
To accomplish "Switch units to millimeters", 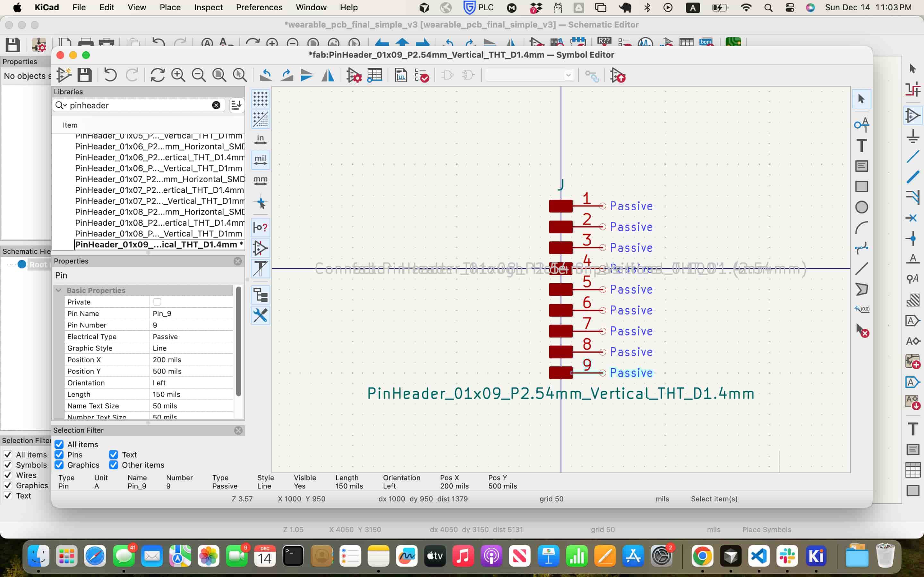I will point(261,180).
